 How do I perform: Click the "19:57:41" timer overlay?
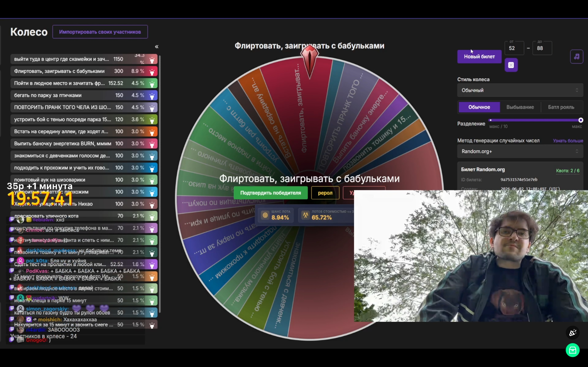point(40,199)
